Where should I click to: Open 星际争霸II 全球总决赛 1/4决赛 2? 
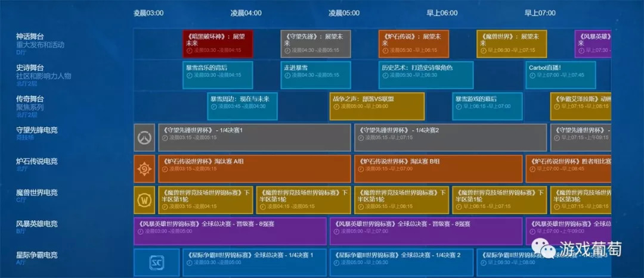[x=402, y=263]
